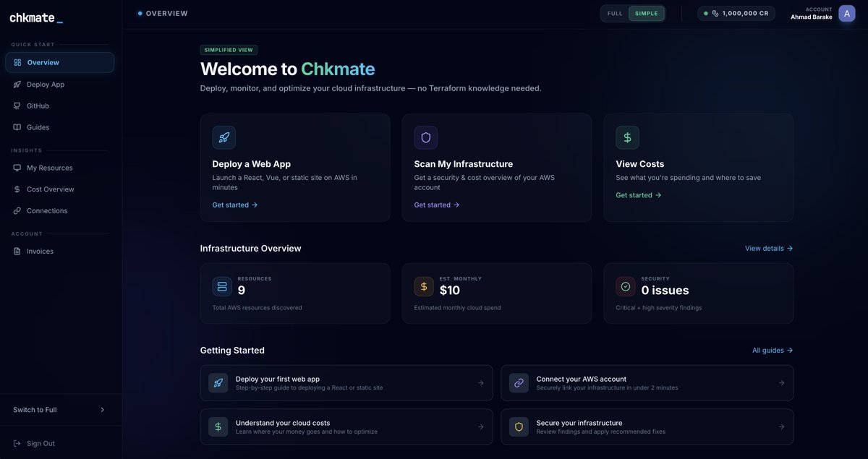Click the Understand your cloud costs guide title
The image size is (868, 459).
(283, 423)
